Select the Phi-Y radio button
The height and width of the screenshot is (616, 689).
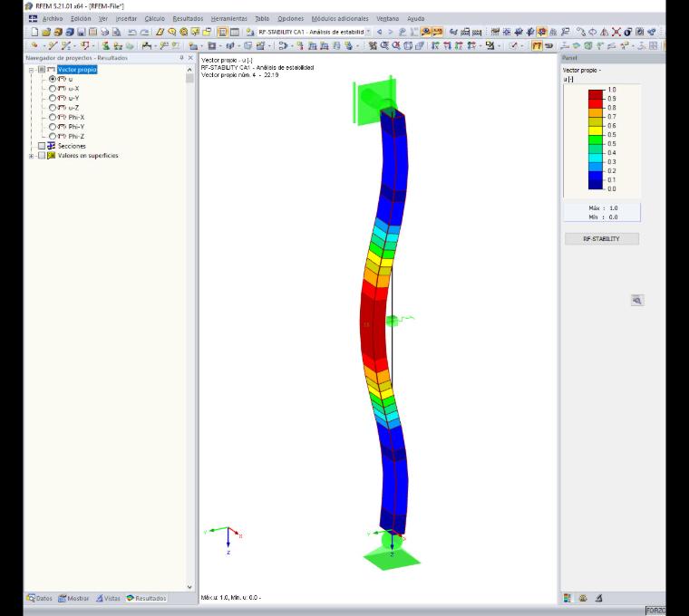(53, 127)
